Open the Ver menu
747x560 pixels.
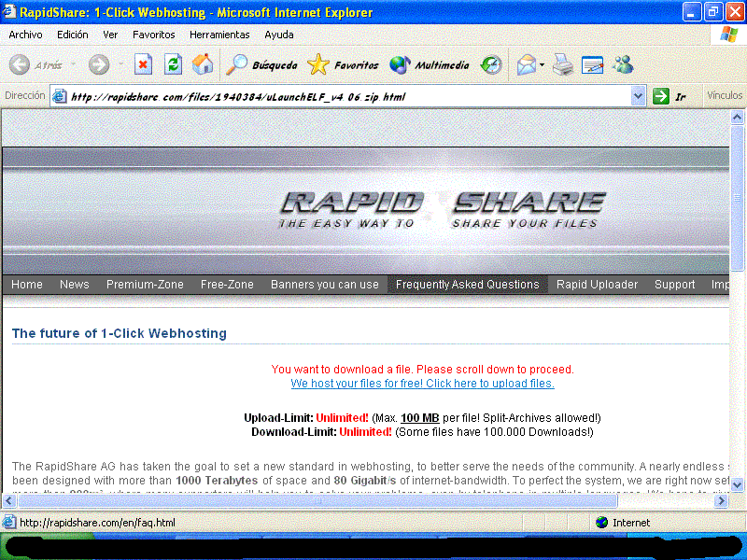pos(110,35)
